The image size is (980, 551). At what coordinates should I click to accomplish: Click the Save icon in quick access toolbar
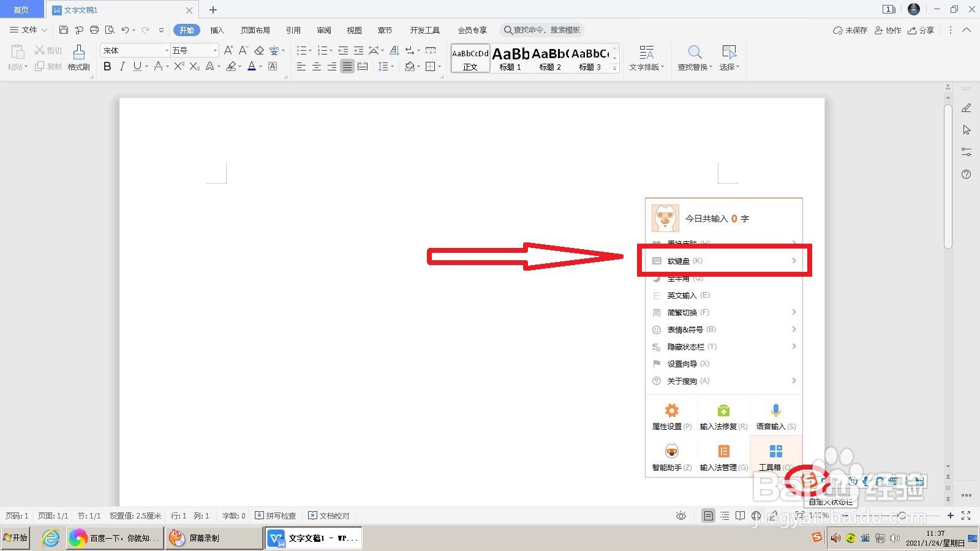(x=64, y=30)
